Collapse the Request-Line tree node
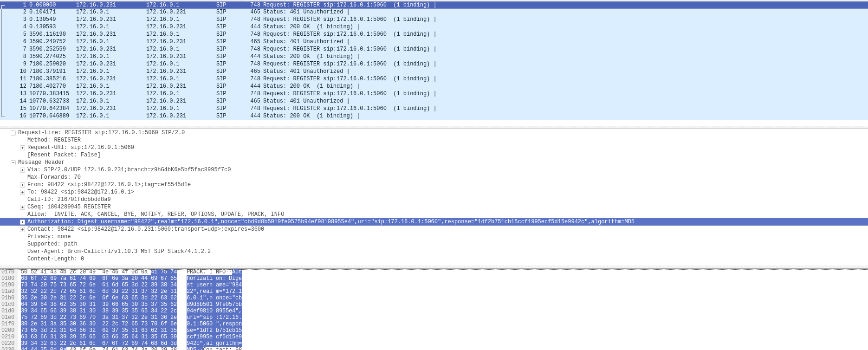The height and width of the screenshot is (350, 868). point(13,133)
